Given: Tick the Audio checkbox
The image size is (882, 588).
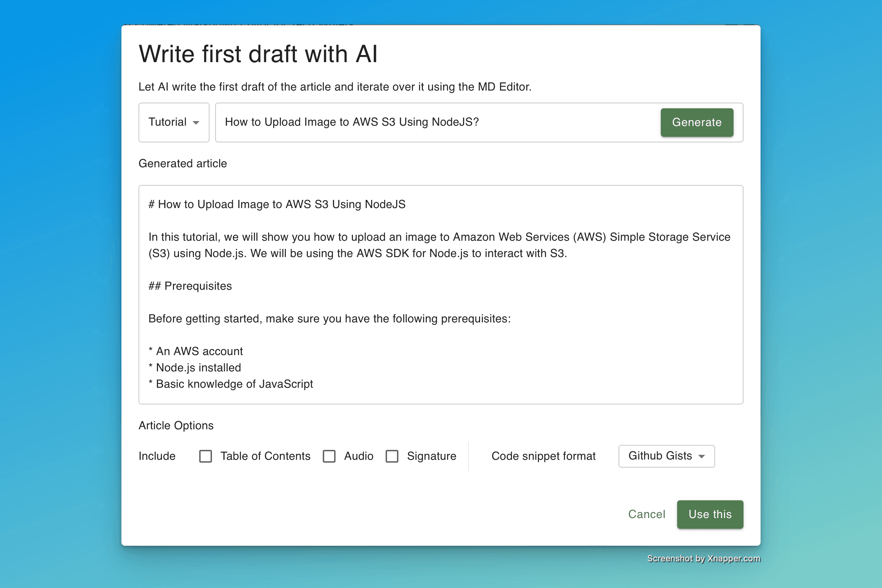Looking at the screenshot, I should 329,456.
